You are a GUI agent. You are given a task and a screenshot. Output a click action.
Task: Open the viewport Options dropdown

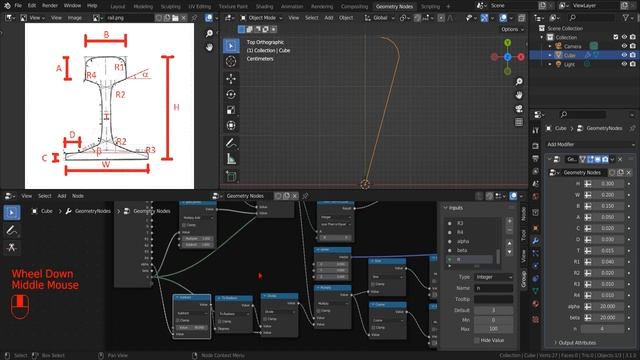pyautogui.click(x=512, y=29)
